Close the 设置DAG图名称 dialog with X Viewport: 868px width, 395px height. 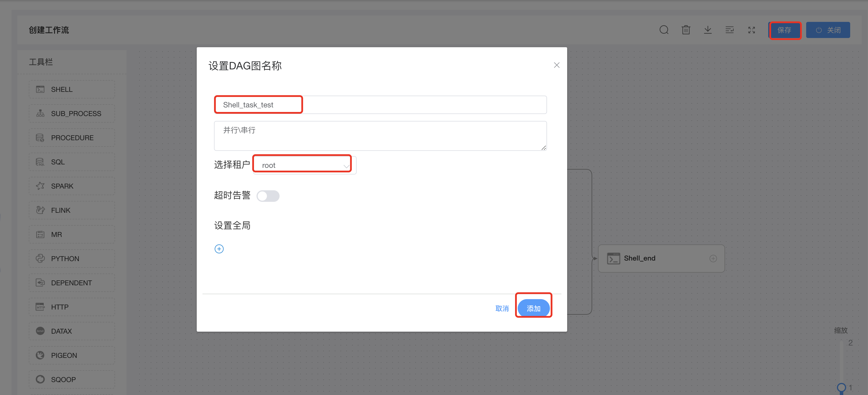point(556,65)
